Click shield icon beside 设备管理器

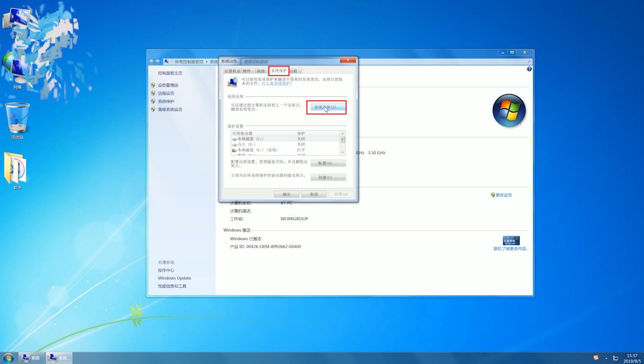pos(153,85)
